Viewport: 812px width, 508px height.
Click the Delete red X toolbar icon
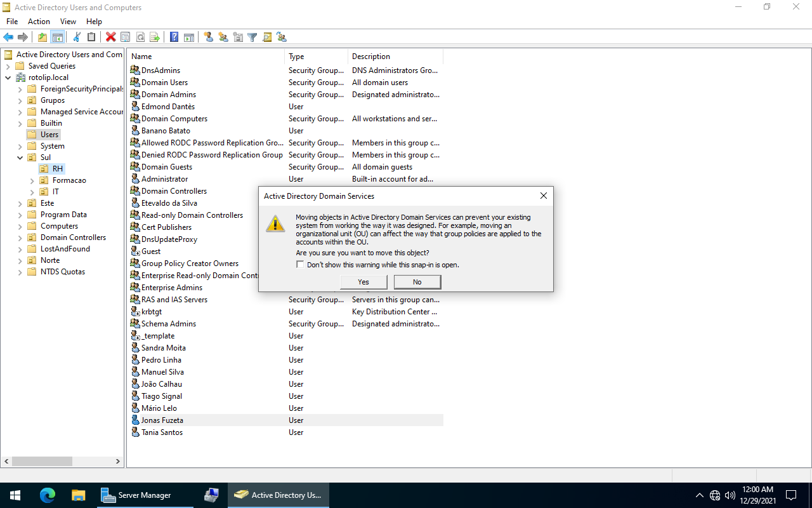coord(110,37)
